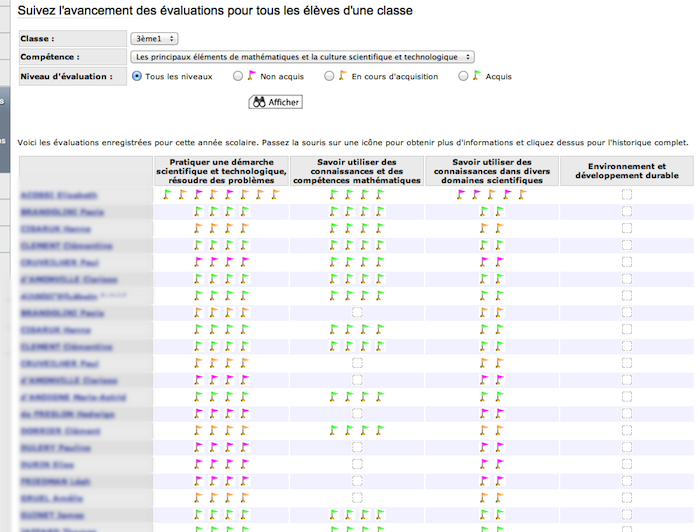Screen dimensions: 700x532
Task: Click last flag in top row of 'domaines scientifiques'
Action: (522, 195)
